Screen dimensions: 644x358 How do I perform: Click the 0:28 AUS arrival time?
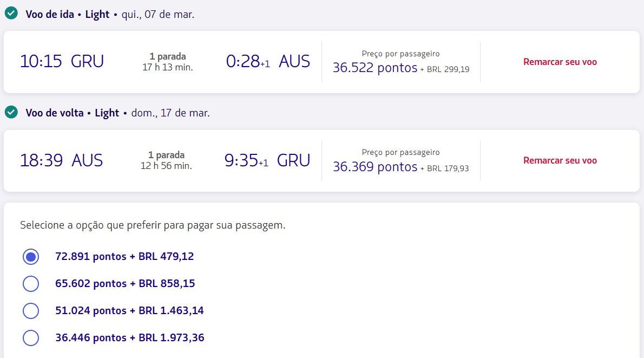pos(268,62)
